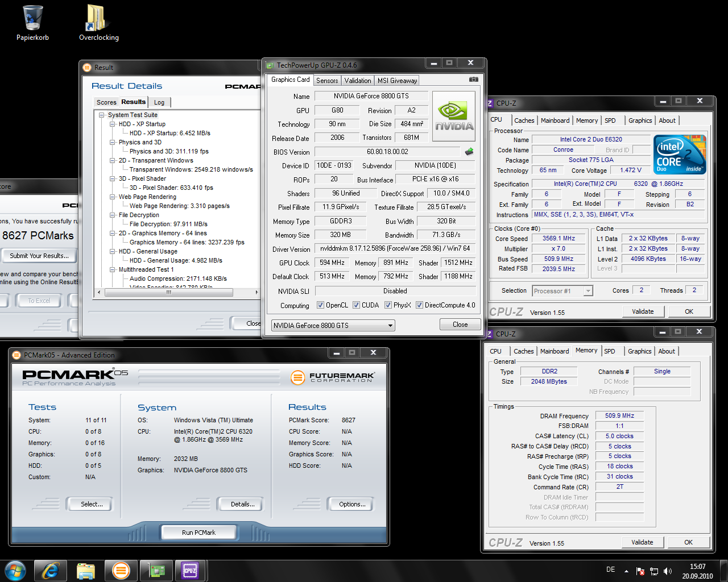
Task: Toggle the PhysX checkbox
Action: click(x=388, y=305)
